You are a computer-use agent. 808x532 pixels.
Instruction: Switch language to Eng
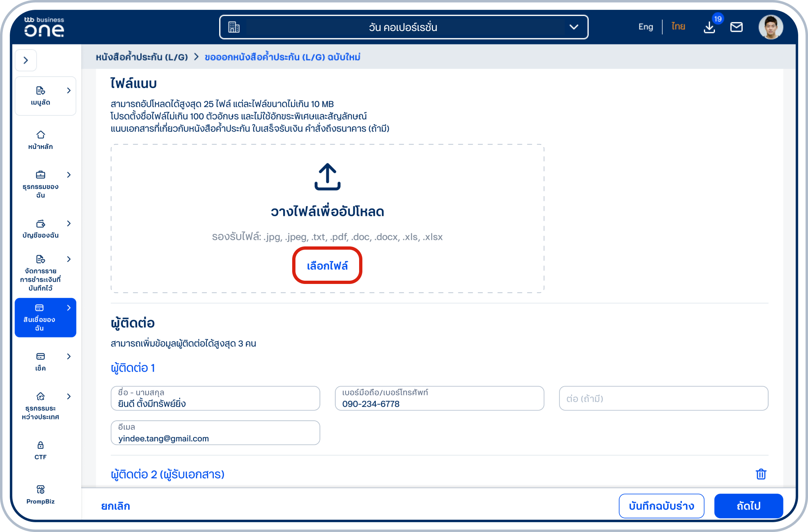coord(646,27)
